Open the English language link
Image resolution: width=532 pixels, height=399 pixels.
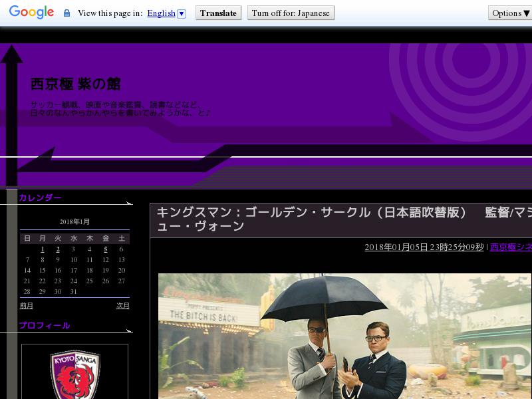[x=161, y=13]
